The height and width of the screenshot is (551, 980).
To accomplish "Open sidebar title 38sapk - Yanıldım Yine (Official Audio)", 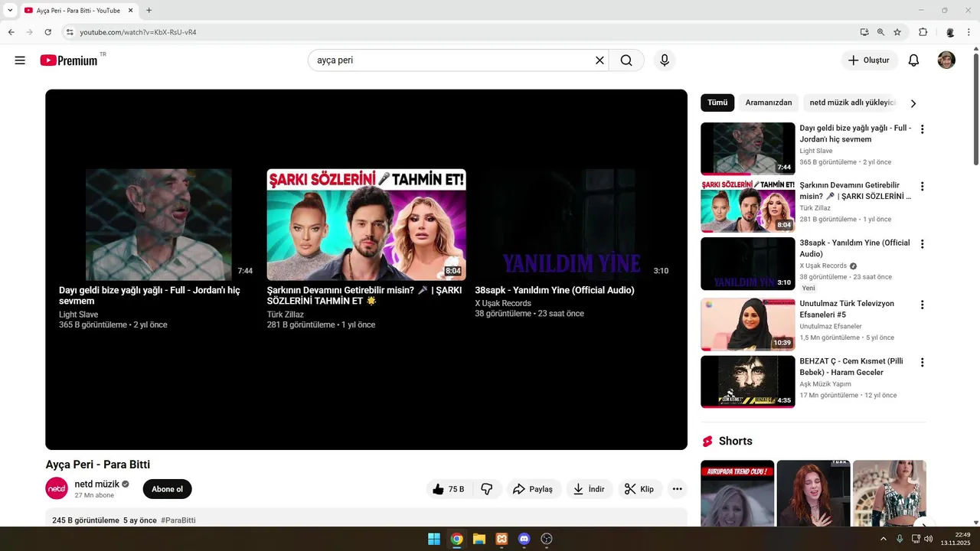I will pyautogui.click(x=854, y=248).
